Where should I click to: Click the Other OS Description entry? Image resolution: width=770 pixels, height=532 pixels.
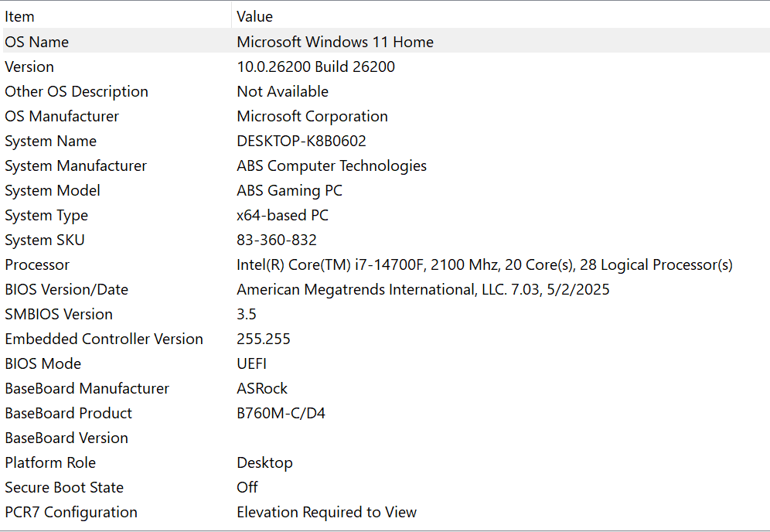click(x=77, y=91)
